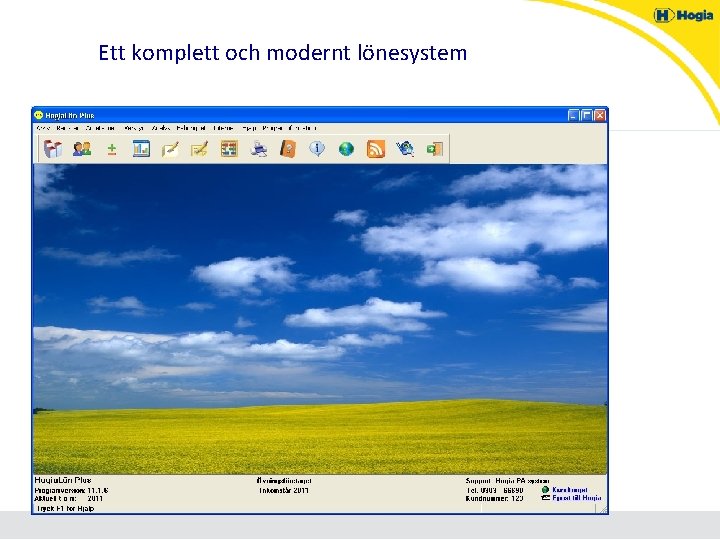Open the two people employees icon
720x540 pixels.
[x=82, y=149]
